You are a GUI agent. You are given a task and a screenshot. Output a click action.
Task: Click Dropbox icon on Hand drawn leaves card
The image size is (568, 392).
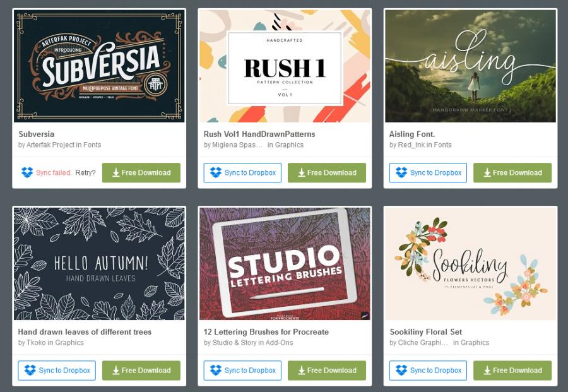point(30,371)
